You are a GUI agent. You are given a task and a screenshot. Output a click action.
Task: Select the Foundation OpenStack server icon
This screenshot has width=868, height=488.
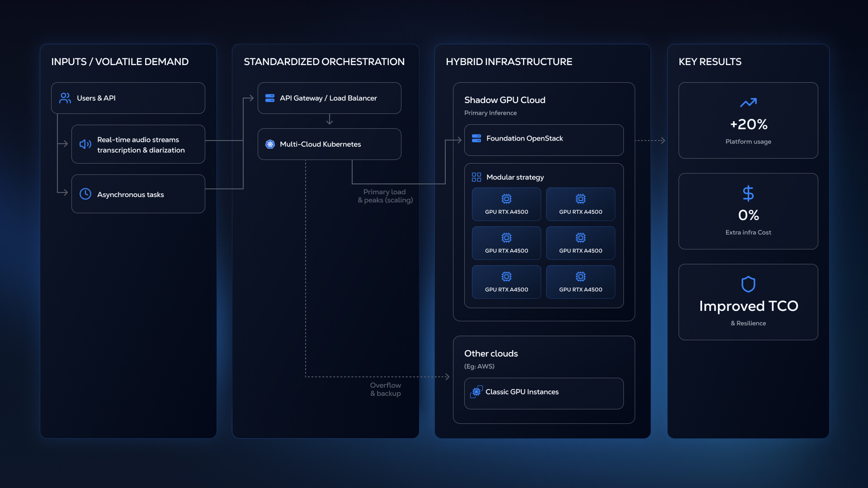tap(476, 139)
